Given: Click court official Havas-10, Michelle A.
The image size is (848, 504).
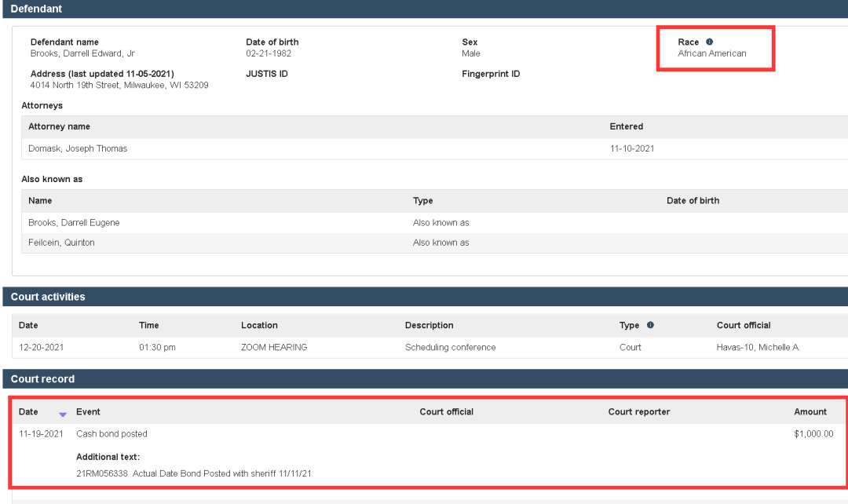Looking at the screenshot, I should point(758,347).
